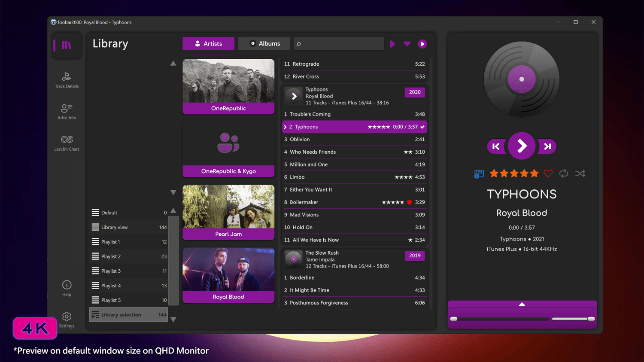Select track Hold On
644x362 pixels.
[355, 227]
